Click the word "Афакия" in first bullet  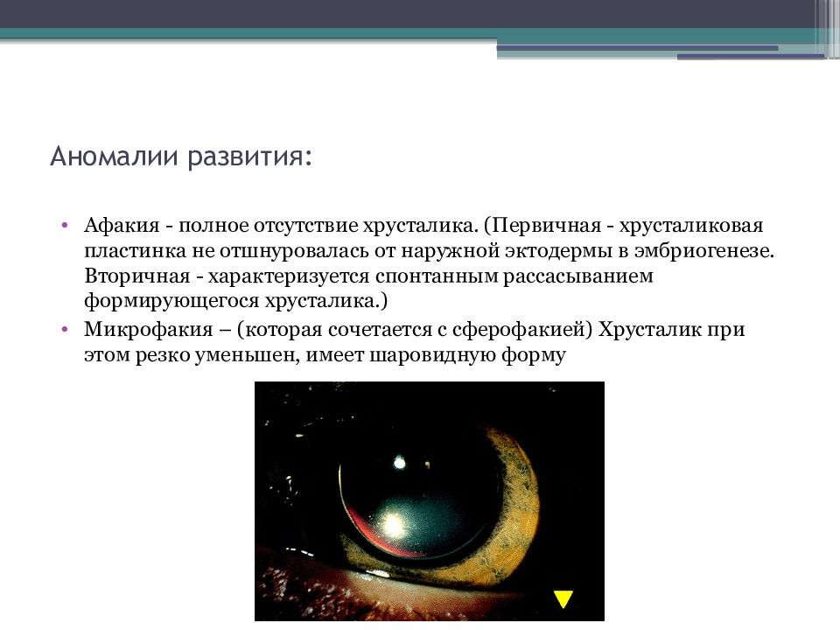click(x=122, y=226)
